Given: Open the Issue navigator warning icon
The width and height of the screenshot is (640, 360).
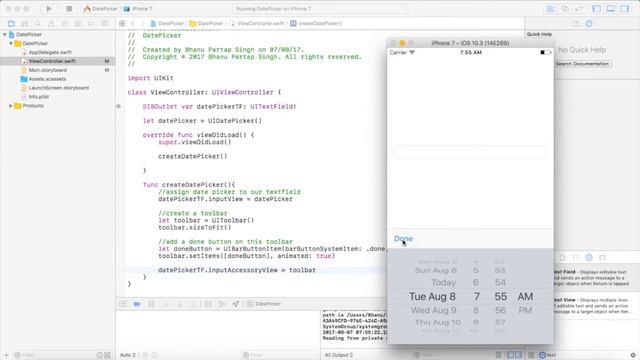Looking at the screenshot, I should pyautogui.click(x=51, y=24).
